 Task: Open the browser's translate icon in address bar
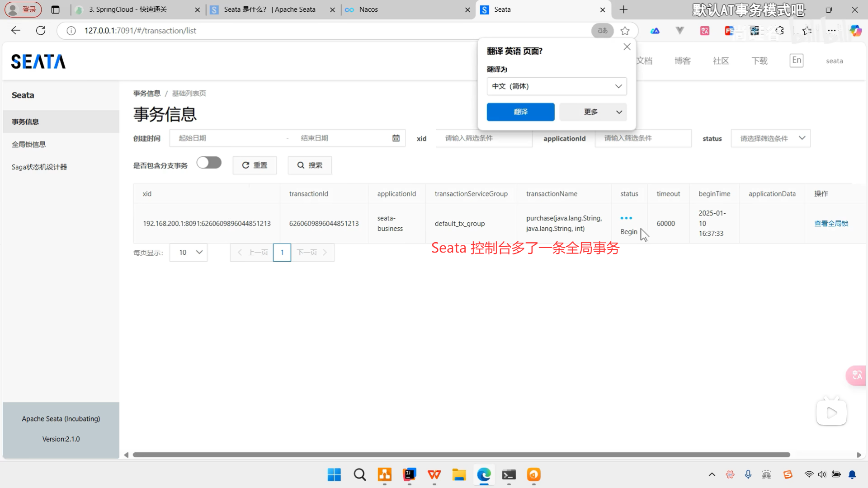(602, 30)
